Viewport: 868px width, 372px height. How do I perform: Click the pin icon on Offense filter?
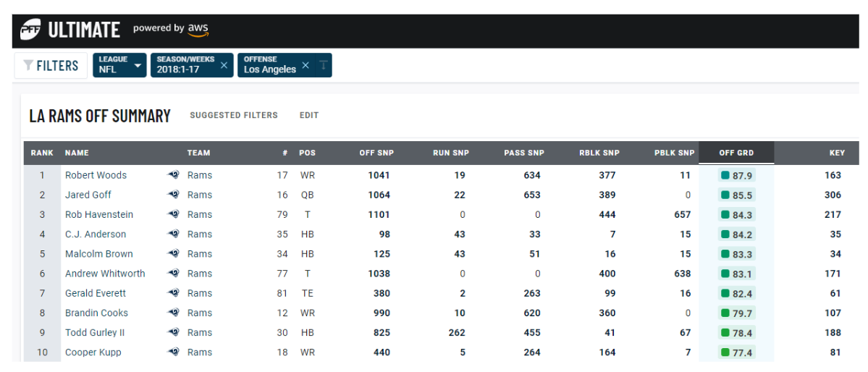[x=324, y=65]
